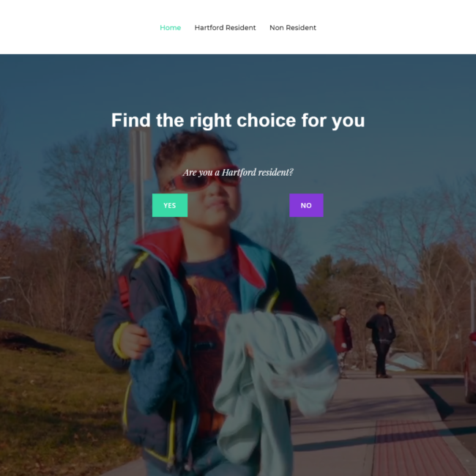Answer YES to the Hartford resident question
The image size is (476, 476).
170,205
